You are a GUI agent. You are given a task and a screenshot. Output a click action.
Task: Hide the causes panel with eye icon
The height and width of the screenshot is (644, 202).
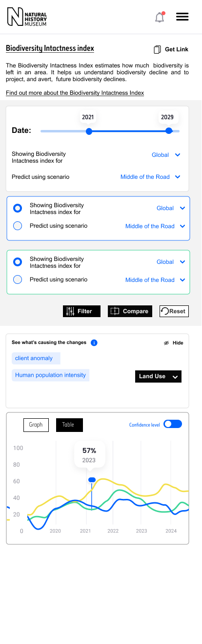coord(166,343)
